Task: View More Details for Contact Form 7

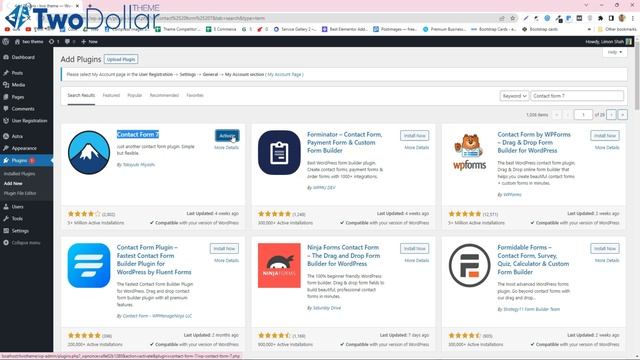Action: (x=227, y=148)
